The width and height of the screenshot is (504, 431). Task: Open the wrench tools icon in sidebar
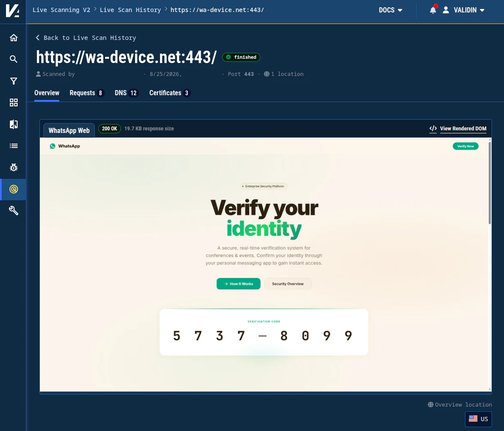tap(13, 211)
